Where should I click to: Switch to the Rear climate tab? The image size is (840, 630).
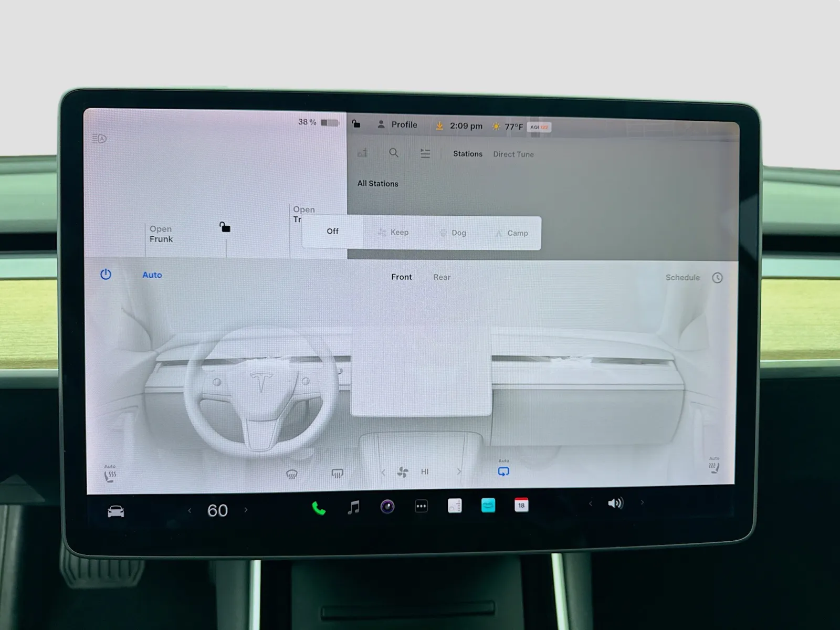[442, 277]
